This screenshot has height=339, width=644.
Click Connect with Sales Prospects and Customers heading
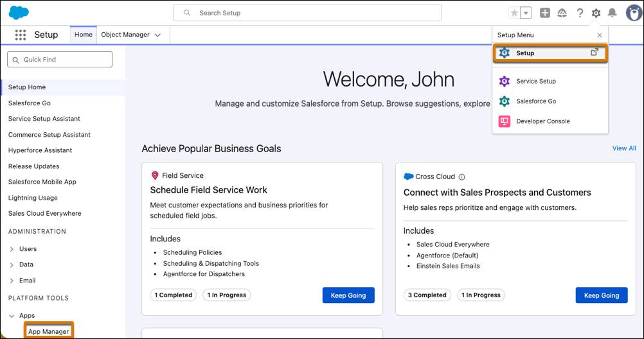click(x=497, y=193)
